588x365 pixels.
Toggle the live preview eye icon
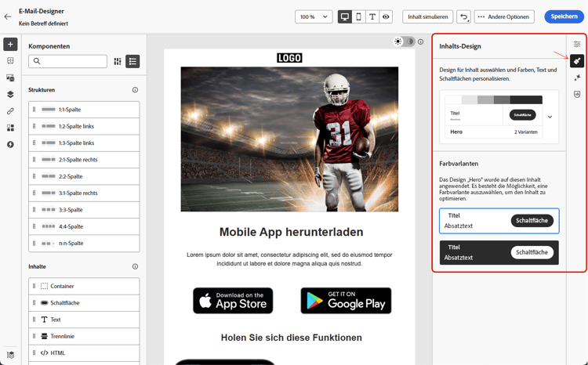point(386,16)
